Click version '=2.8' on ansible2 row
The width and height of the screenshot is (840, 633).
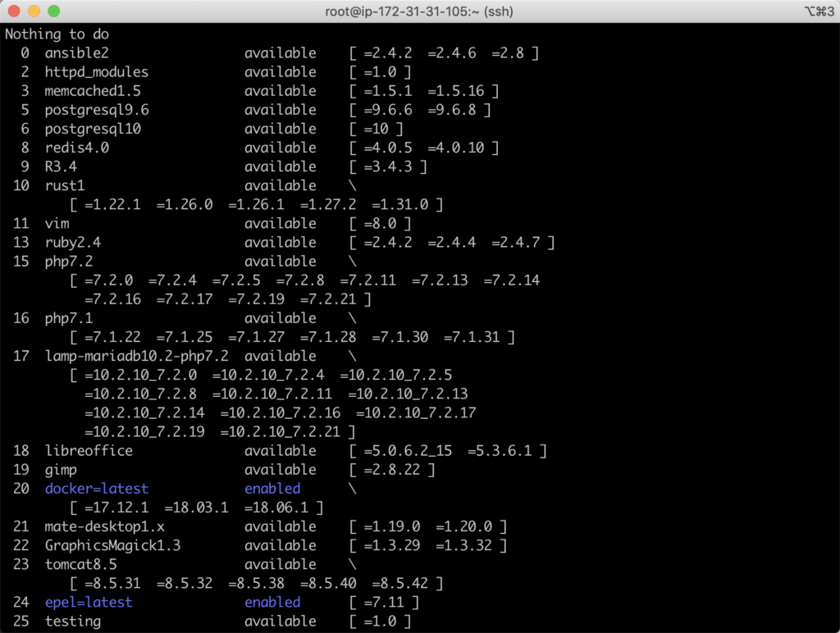click(x=508, y=53)
